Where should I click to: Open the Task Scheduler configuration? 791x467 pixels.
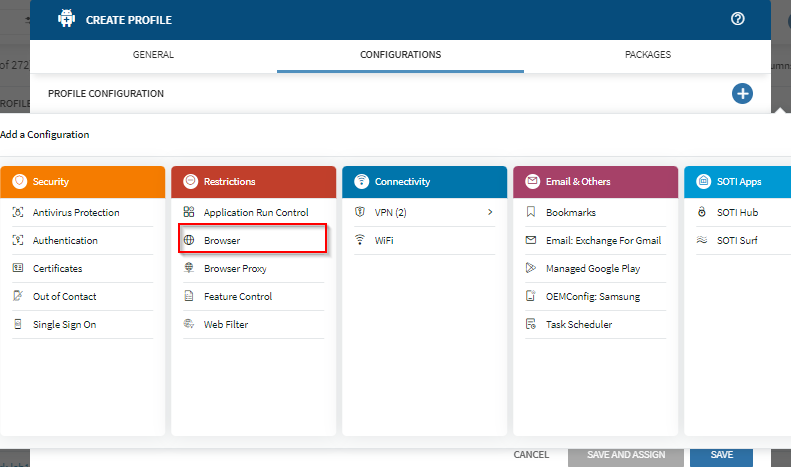[578, 325]
